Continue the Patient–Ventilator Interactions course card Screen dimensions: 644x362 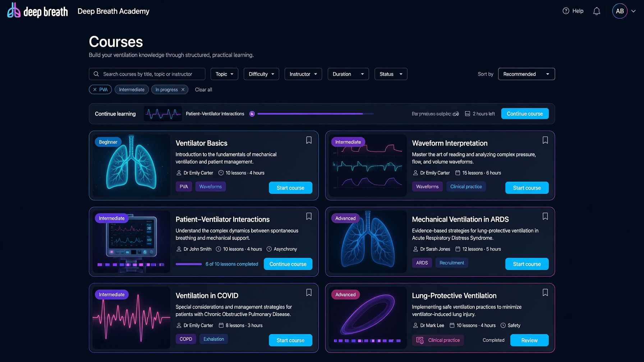(288, 264)
